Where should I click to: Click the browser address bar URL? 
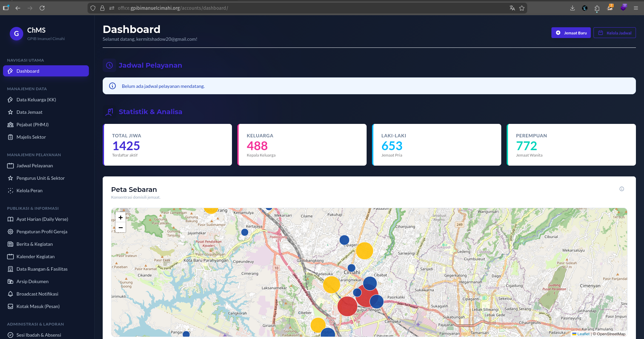[x=173, y=8]
